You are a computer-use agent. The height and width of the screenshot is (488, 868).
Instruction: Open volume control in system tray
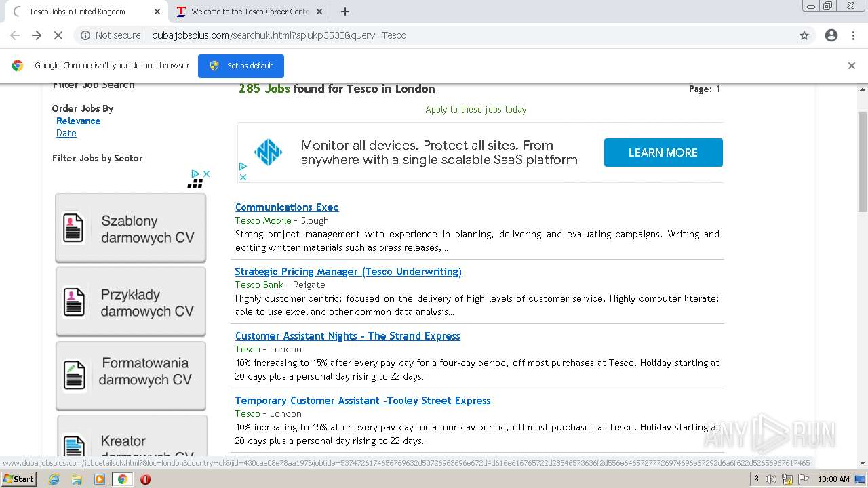pyautogui.click(x=771, y=479)
